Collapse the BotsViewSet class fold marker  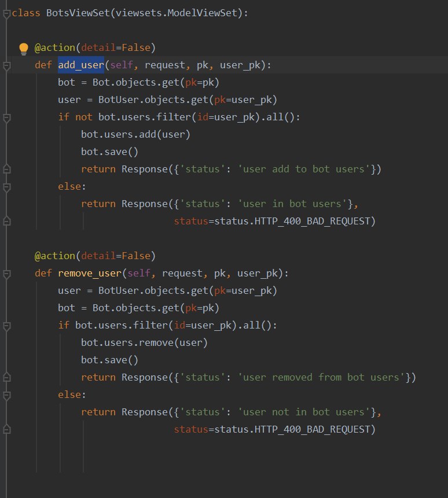tap(6, 14)
